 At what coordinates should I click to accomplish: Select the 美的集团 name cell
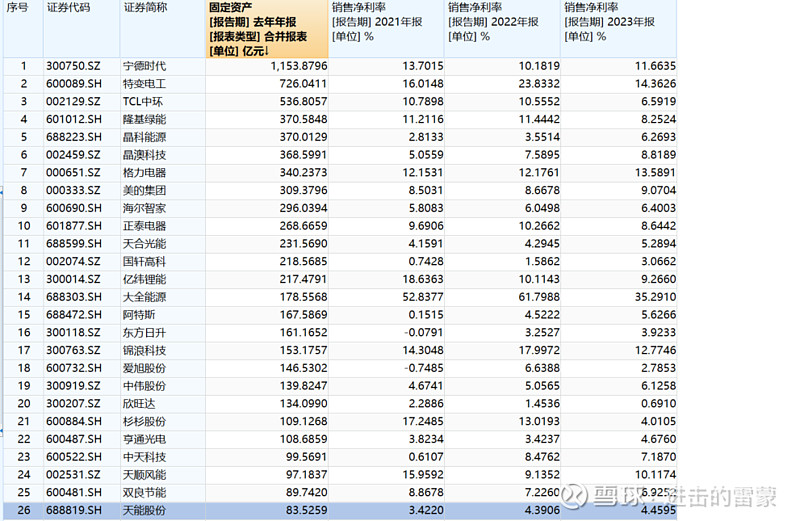[x=144, y=190]
